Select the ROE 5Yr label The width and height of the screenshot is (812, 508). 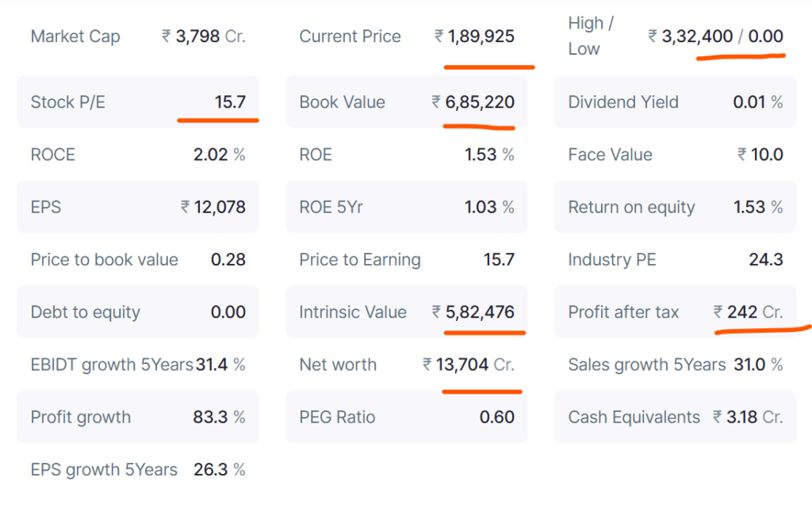pyautogui.click(x=333, y=208)
